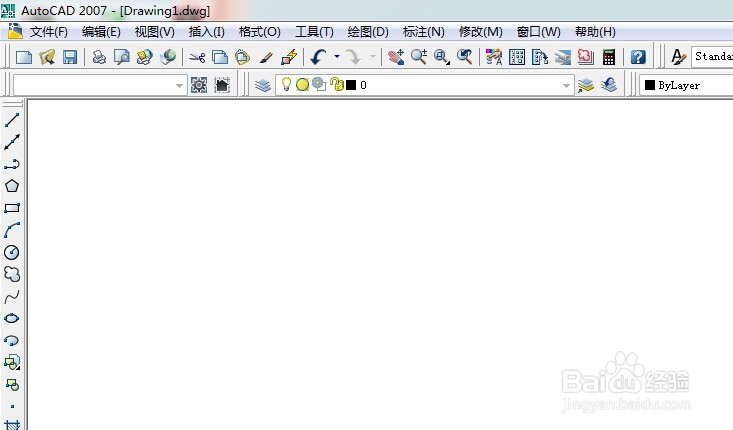The width and height of the screenshot is (733, 430).
Task: Toggle layer 0 freeze sun icon
Action: 302,85
